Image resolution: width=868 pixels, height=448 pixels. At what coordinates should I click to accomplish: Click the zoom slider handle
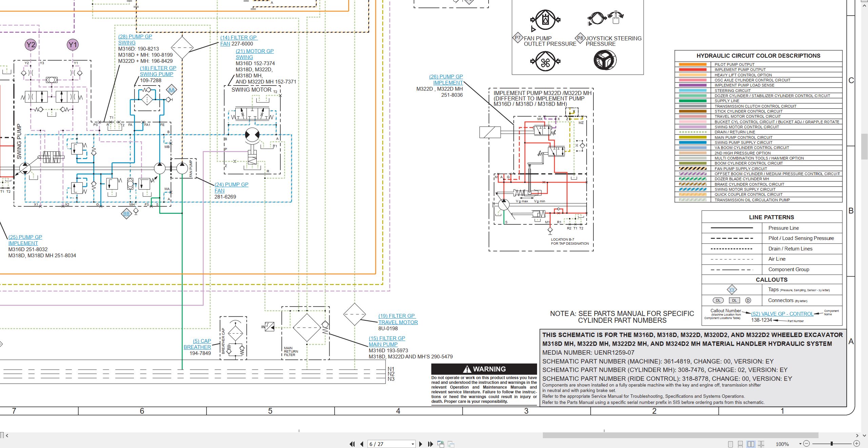[x=832, y=444]
